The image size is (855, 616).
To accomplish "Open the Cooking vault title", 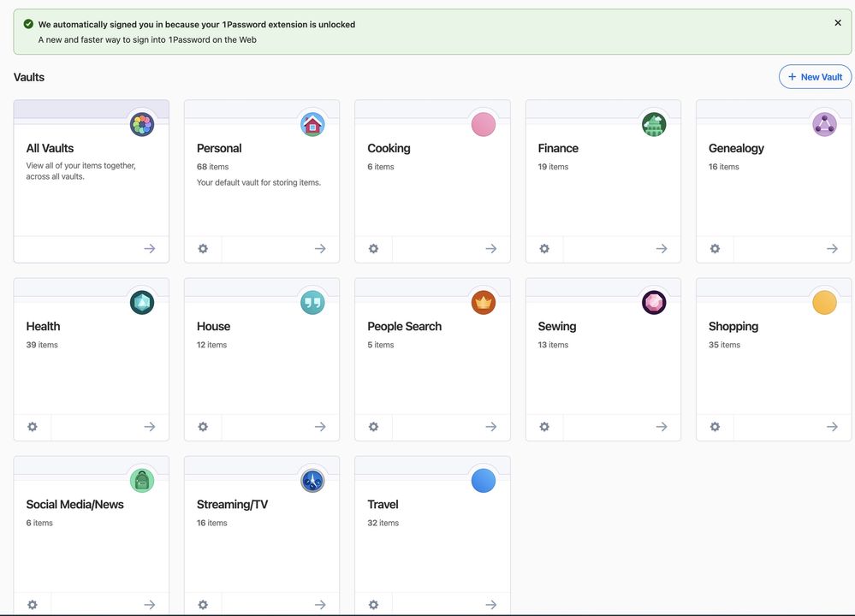I will pyautogui.click(x=389, y=148).
